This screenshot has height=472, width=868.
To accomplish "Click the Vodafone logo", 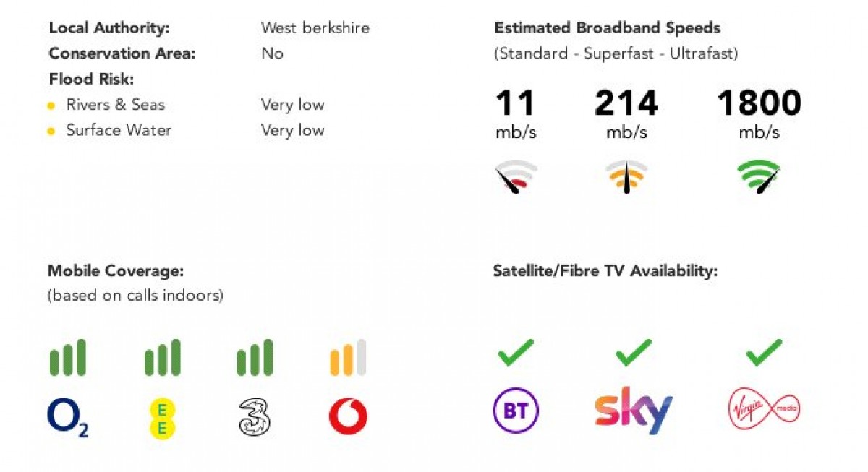I will tap(348, 417).
